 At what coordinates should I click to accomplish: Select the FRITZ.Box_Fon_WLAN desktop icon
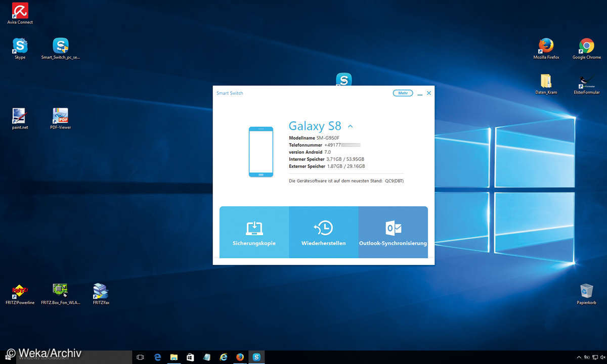[61, 294]
